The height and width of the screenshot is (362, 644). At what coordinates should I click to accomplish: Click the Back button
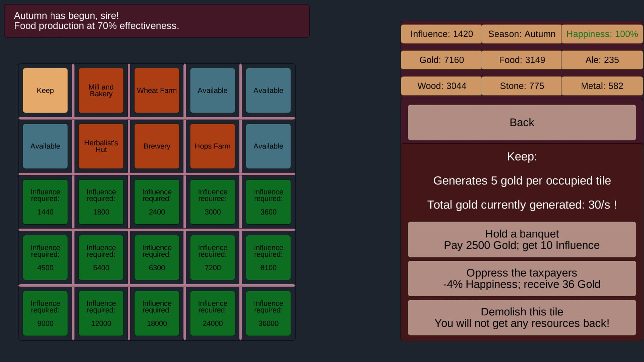tap(522, 122)
